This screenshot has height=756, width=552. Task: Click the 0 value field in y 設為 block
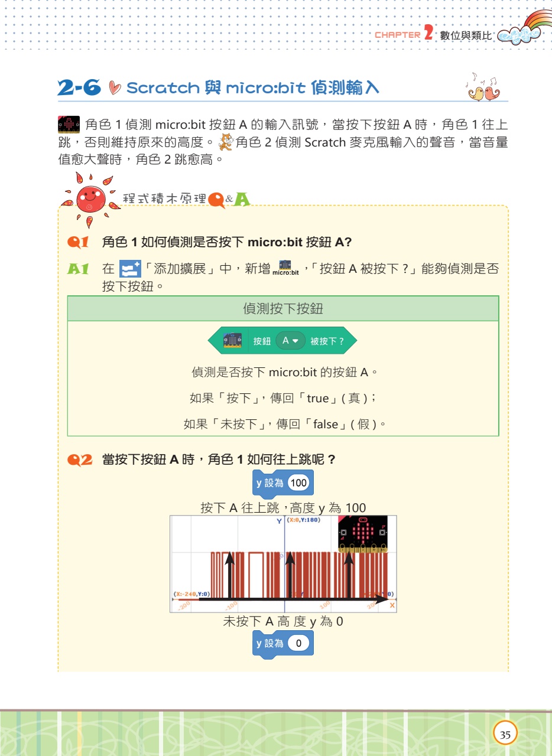click(299, 643)
